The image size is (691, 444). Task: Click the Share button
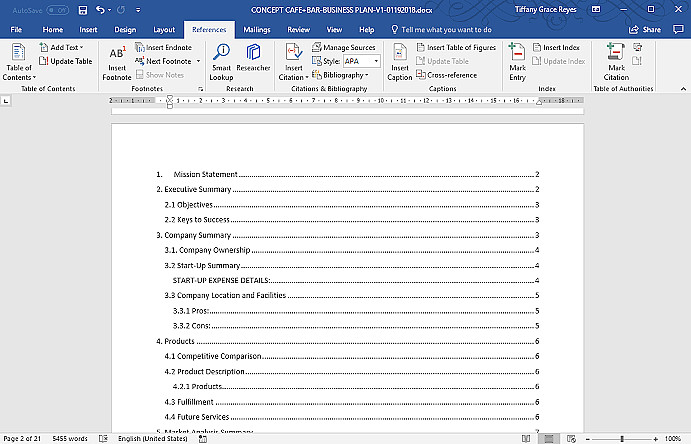point(645,30)
